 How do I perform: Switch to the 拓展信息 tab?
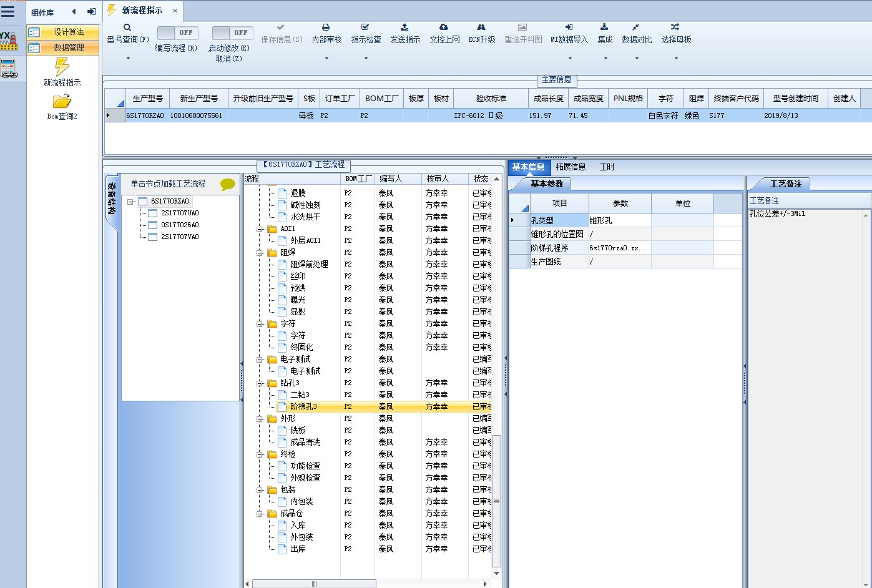tap(571, 167)
